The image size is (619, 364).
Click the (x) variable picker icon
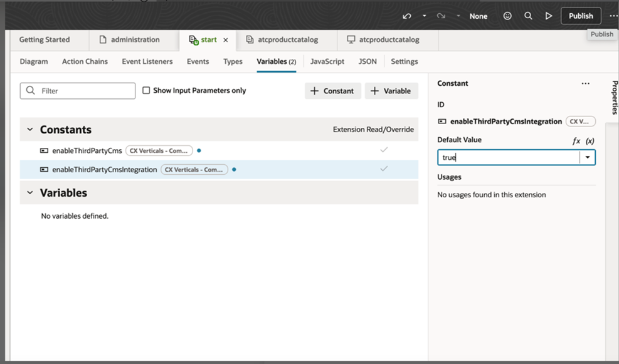click(x=590, y=141)
